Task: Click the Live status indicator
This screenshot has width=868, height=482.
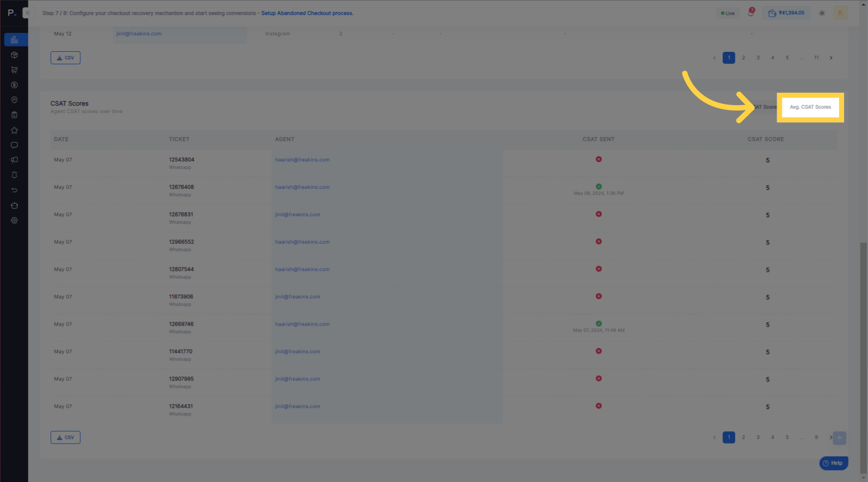Action: coord(728,13)
